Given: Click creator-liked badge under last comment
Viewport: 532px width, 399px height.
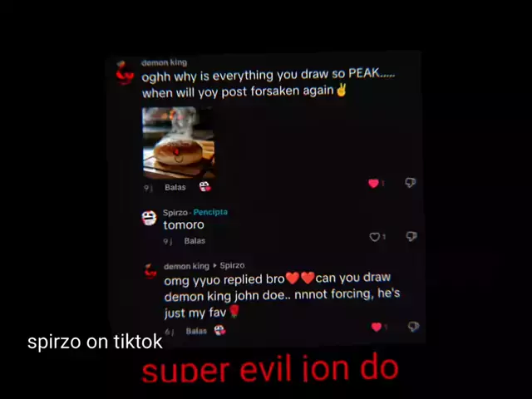Looking at the screenshot, I should [219, 330].
